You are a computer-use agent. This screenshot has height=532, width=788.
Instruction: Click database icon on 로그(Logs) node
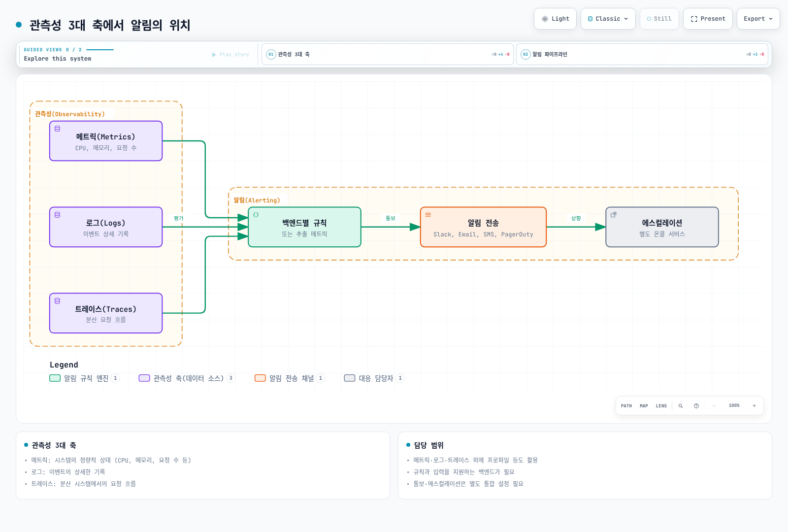click(57, 215)
